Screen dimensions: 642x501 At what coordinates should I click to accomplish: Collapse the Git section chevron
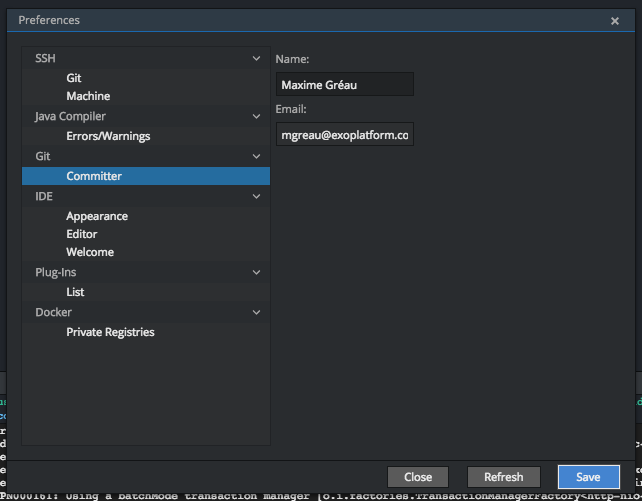(256, 156)
